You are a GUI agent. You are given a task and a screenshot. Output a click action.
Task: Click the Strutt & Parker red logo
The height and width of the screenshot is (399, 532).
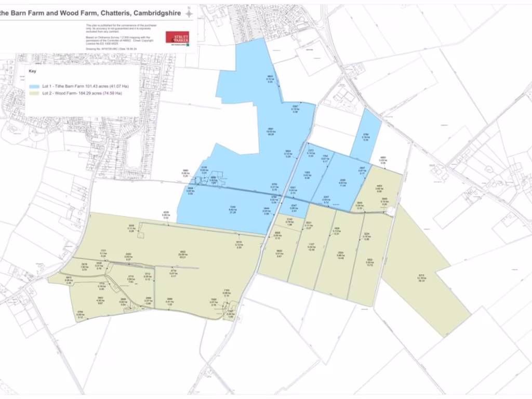coord(177,37)
